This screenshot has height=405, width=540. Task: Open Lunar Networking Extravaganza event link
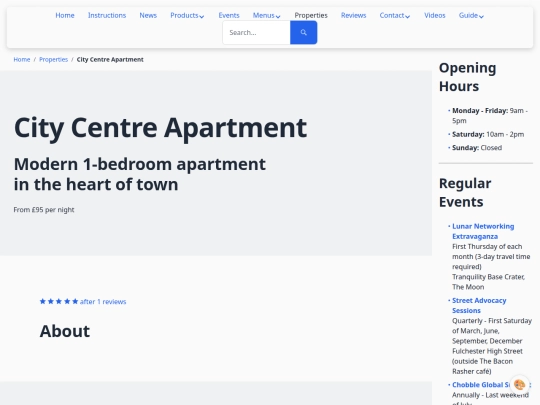(483, 231)
